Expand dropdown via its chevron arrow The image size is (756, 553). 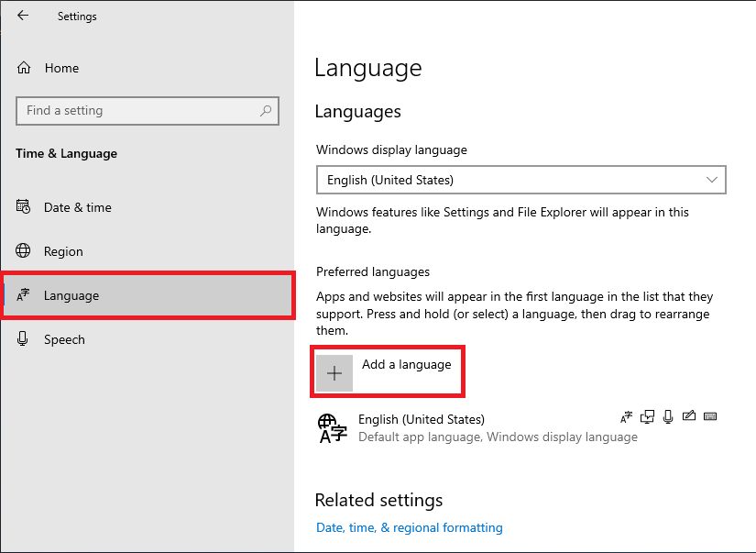712,180
